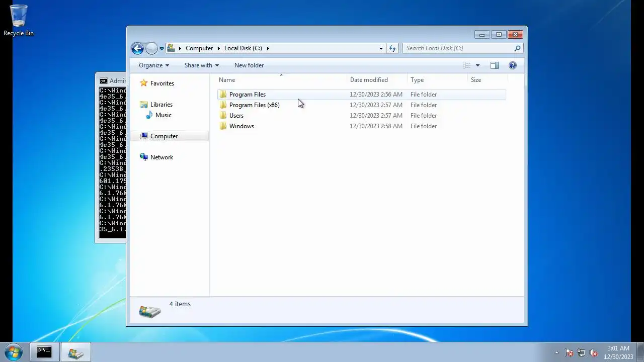Show hidden tray icons arrow
644x362 pixels.
556,353
